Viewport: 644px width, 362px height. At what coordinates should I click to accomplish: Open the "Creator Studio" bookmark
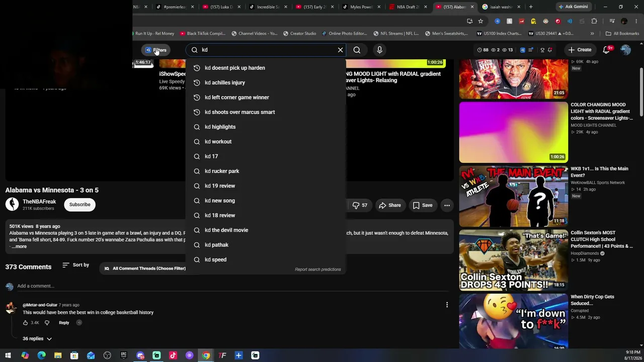[299, 34]
